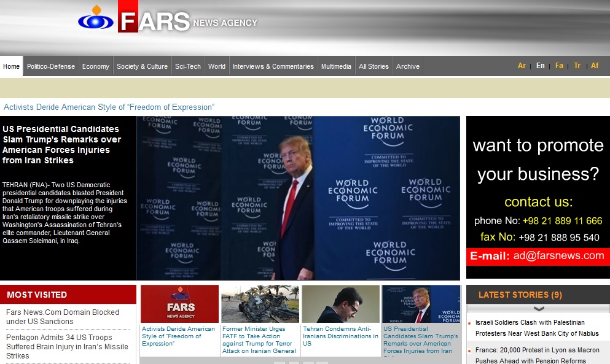Open the Politico-Defense section
Viewport: 610px width, 364px height.
pyautogui.click(x=51, y=66)
